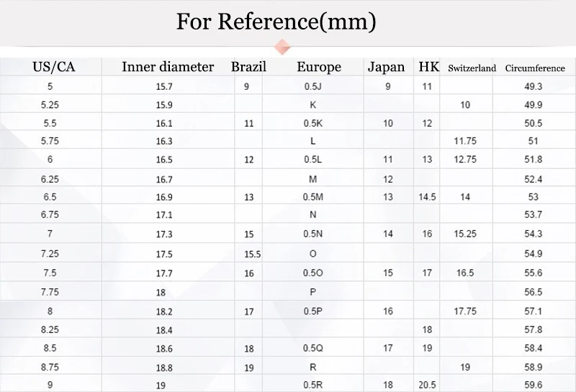This screenshot has width=576, height=392.
Task: Select US/CA size 8.75 cell
Action: pos(50,367)
